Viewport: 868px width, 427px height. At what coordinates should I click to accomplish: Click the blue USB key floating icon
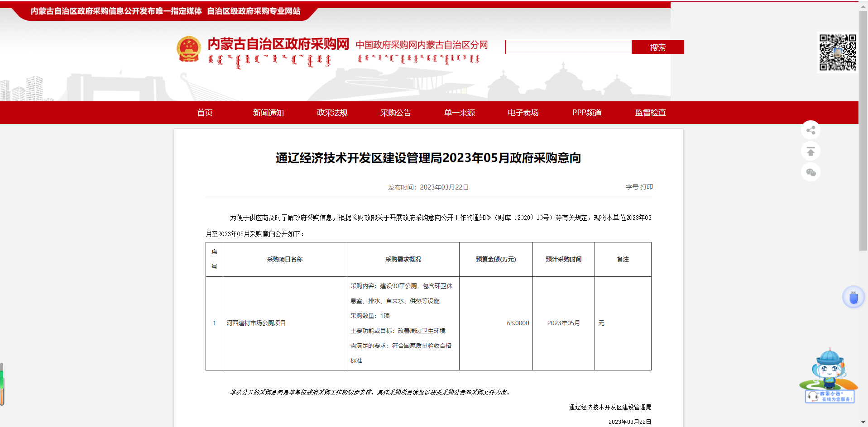[x=854, y=297]
